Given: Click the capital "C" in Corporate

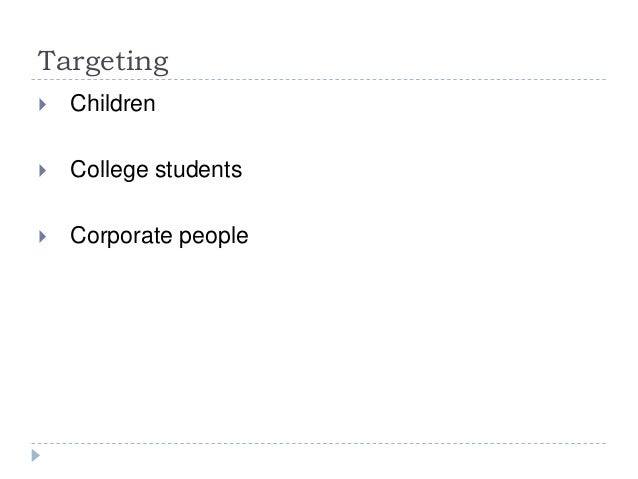Looking at the screenshot, I should click(76, 238).
